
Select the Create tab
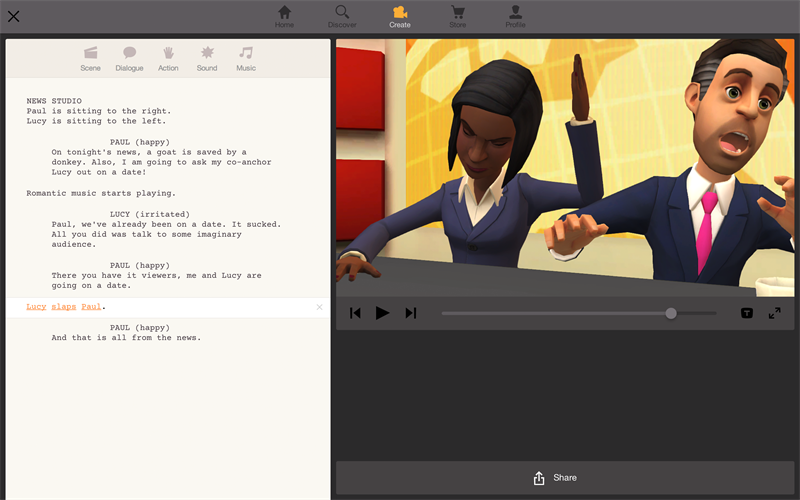pos(400,16)
